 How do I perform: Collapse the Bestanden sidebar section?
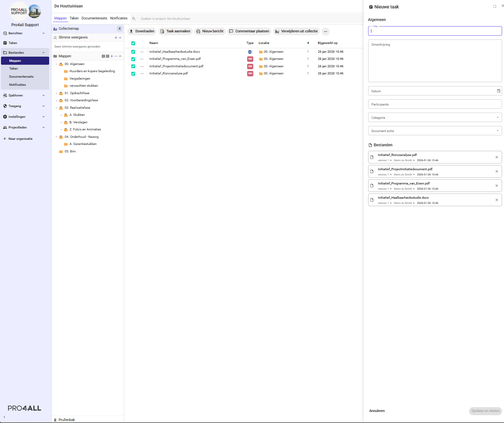point(43,52)
